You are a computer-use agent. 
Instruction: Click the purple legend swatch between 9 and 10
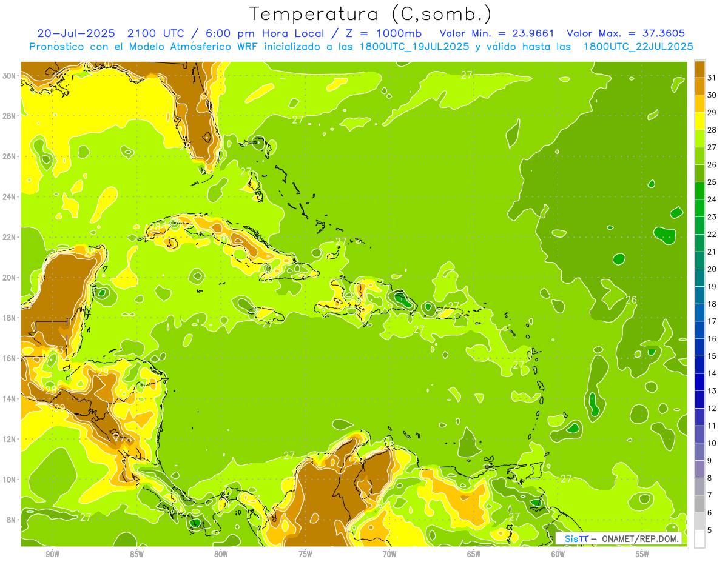[x=699, y=452]
